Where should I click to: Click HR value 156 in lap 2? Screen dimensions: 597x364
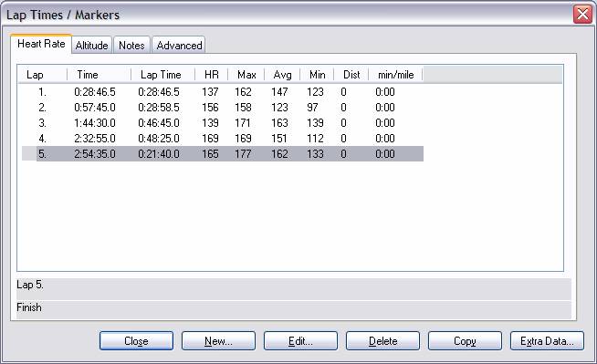tap(210, 108)
